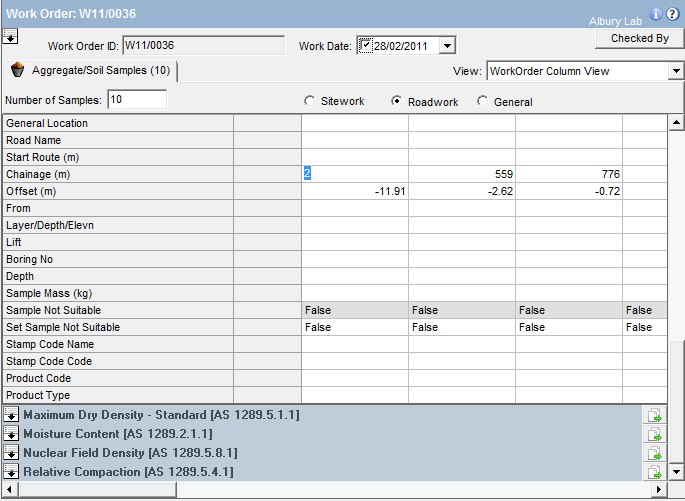Screen dimensions: 685x501
Task: Switch to Aggregate/Soil Samples (10) tab
Action: point(100,71)
